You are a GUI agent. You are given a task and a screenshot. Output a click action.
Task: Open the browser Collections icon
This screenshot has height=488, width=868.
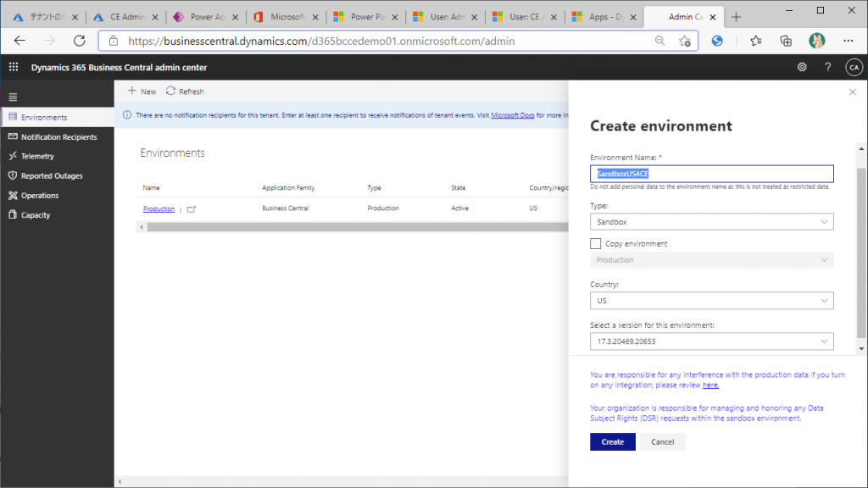pos(786,41)
